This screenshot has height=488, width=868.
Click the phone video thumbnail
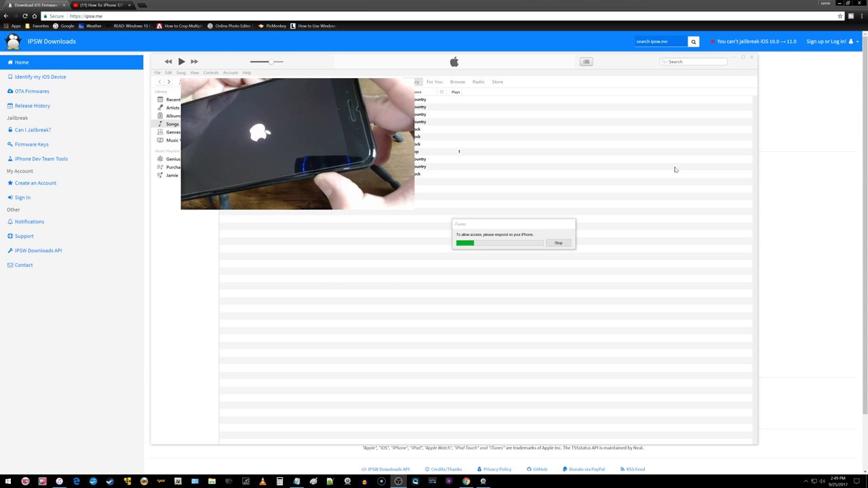click(297, 144)
